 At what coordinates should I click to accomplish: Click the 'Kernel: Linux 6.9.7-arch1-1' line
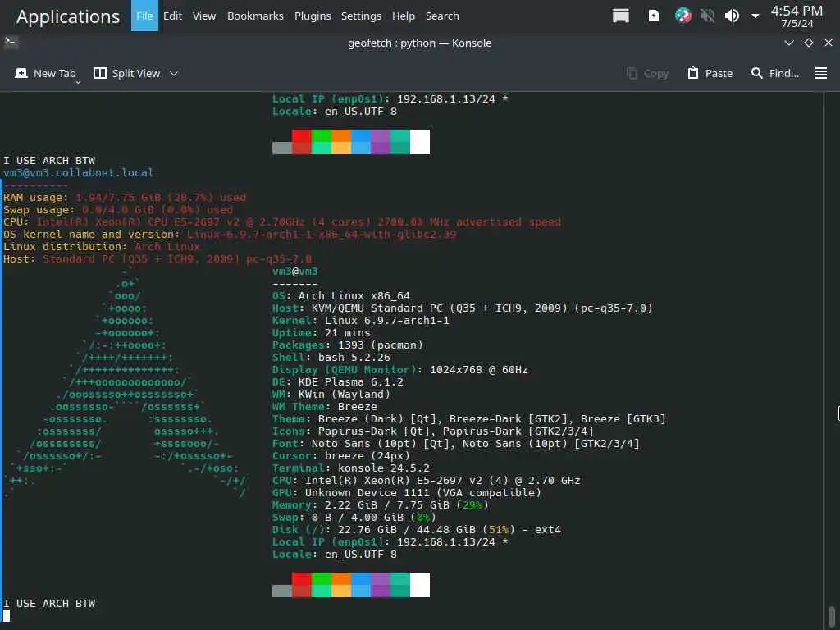coord(361,321)
